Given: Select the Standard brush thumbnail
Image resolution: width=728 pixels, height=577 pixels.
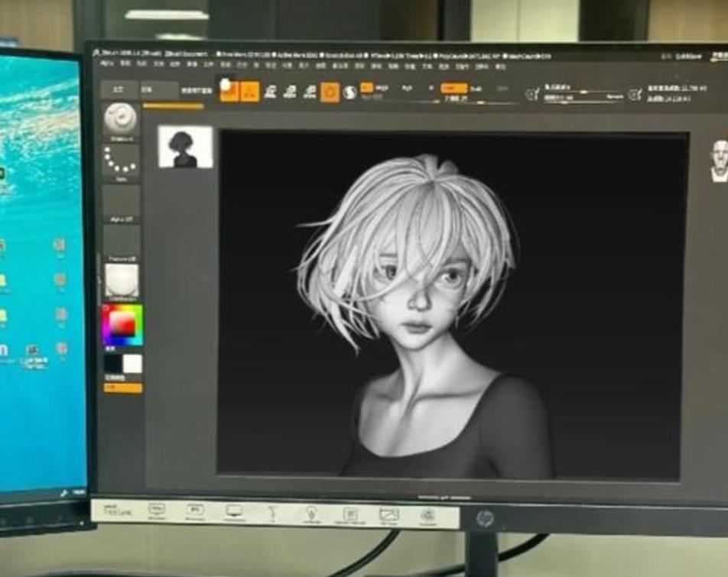Looking at the screenshot, I should pyautogui.click(x=121, y=120).
